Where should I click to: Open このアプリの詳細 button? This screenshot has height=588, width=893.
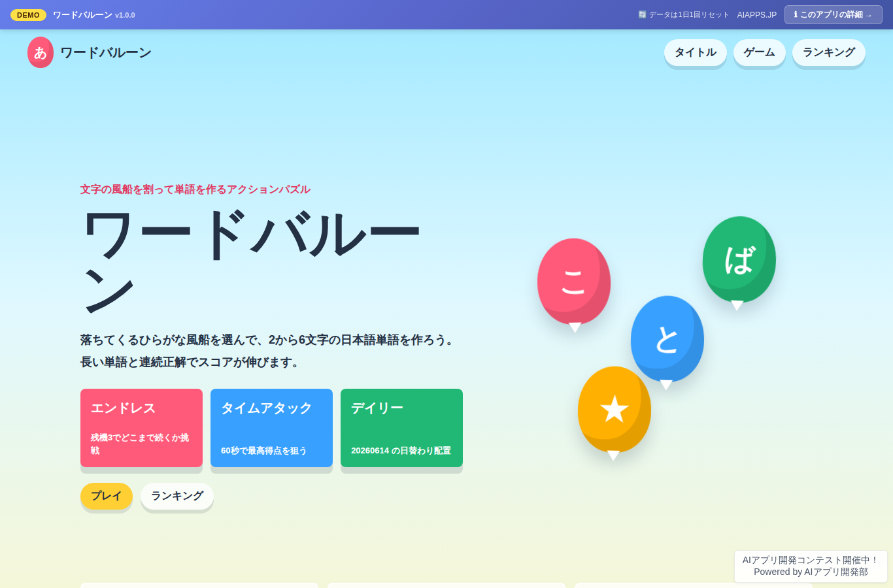834,14
